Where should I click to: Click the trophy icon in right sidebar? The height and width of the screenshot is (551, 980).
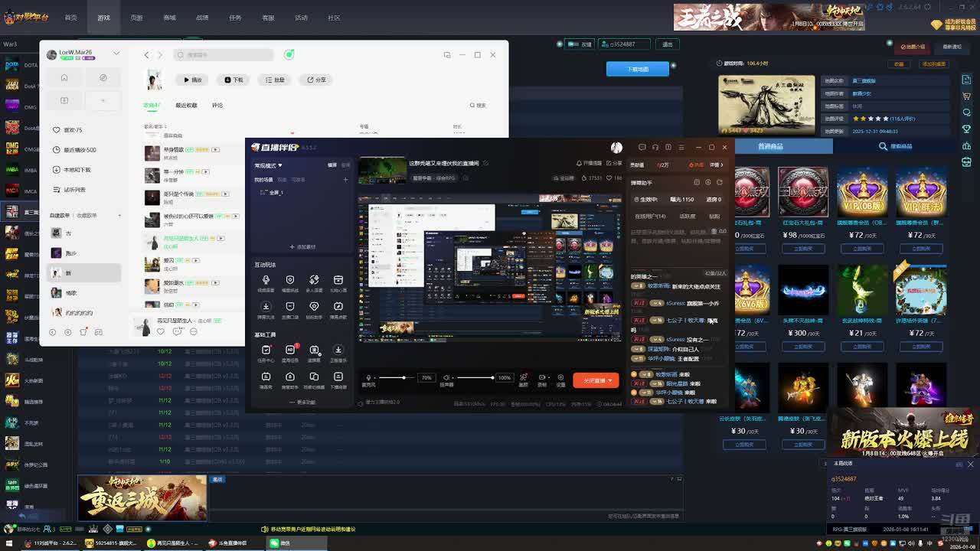click(x=967, y=129)
